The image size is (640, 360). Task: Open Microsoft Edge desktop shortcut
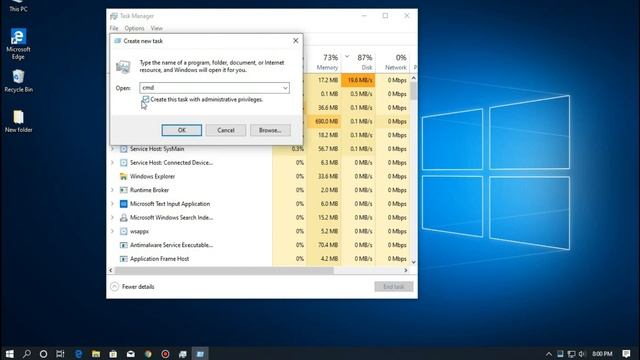(x=18, y=44)
